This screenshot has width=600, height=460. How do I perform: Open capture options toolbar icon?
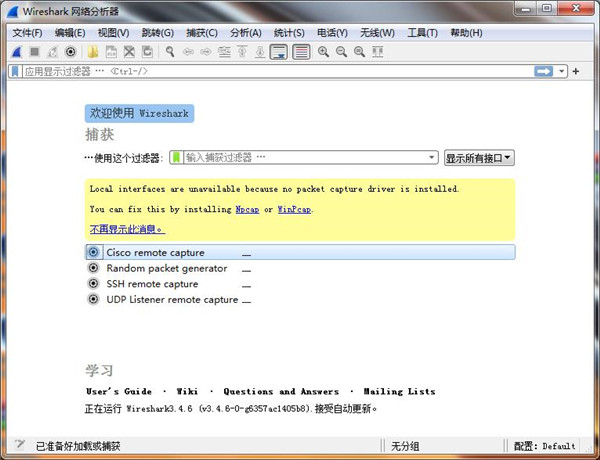tap(70, 52)
